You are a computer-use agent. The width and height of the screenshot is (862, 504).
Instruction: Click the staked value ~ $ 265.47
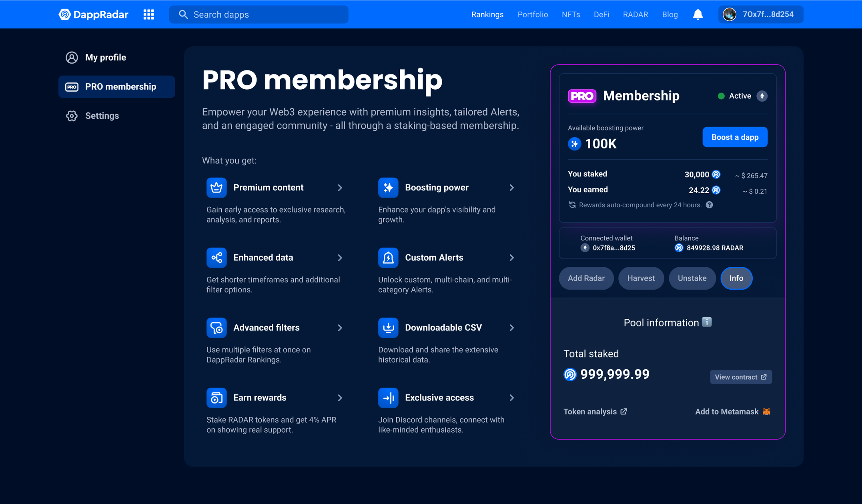[751, 176]
